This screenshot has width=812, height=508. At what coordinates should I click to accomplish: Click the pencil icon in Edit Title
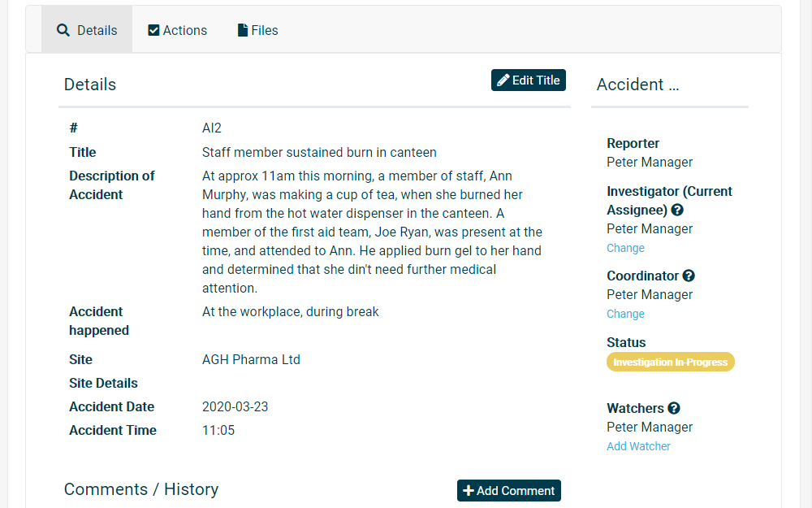(x=503, y=80)
